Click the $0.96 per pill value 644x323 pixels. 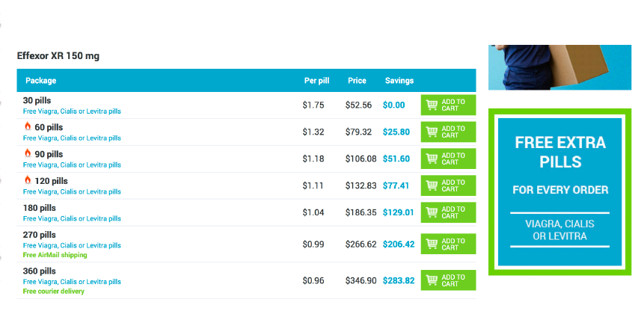313,280
